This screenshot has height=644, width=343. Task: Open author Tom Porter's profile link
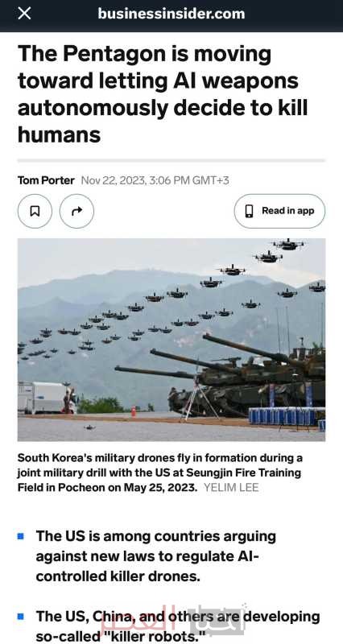(x=46, y=180)
